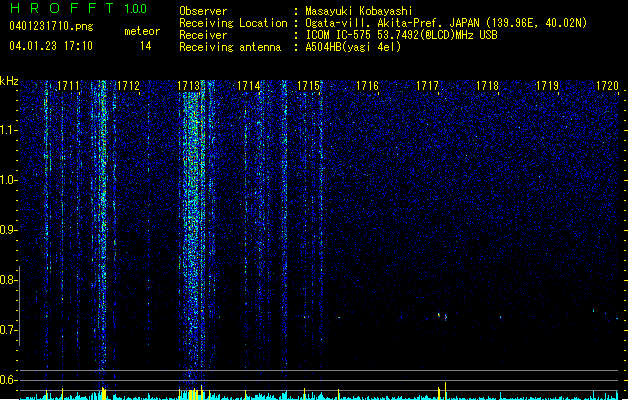The image size is (629, 400).
Task: Click the 1711 time marker
Action: (x=68, y=86)
